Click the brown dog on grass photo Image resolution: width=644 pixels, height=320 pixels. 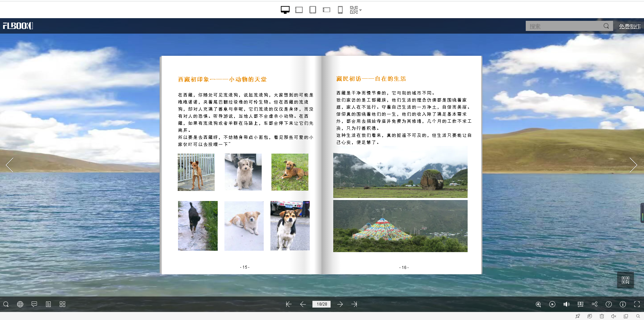(x=290, y=172)
